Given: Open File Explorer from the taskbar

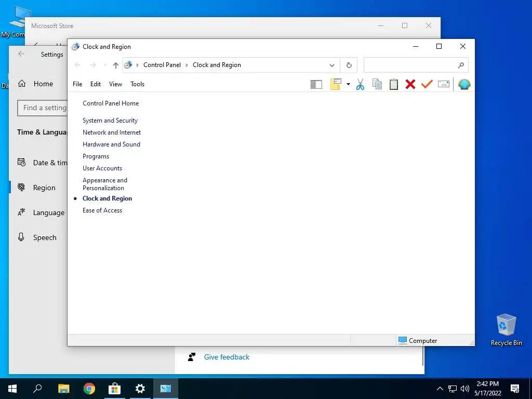Looking at the screenshot, I should pyautogui.click(x=63, y=389).
